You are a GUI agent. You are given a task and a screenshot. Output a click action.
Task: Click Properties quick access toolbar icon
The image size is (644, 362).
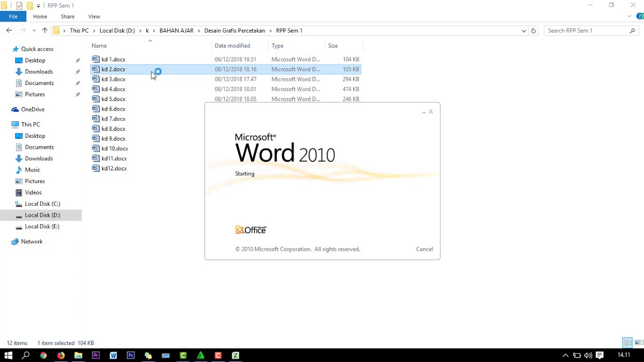tap(19, 6)
